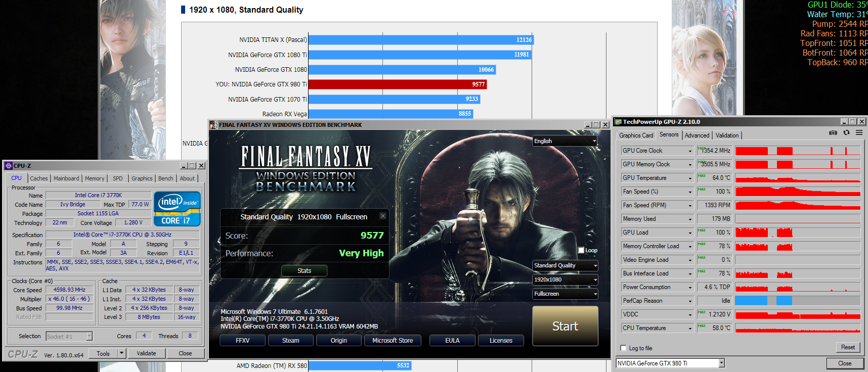Click the FFXV button

tap(242, 341)
